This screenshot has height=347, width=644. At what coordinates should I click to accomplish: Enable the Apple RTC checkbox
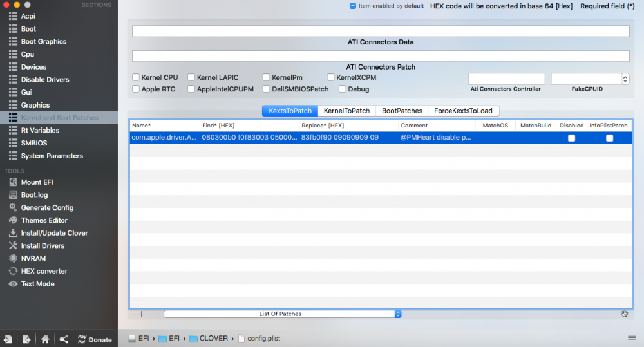coord(136,89)
